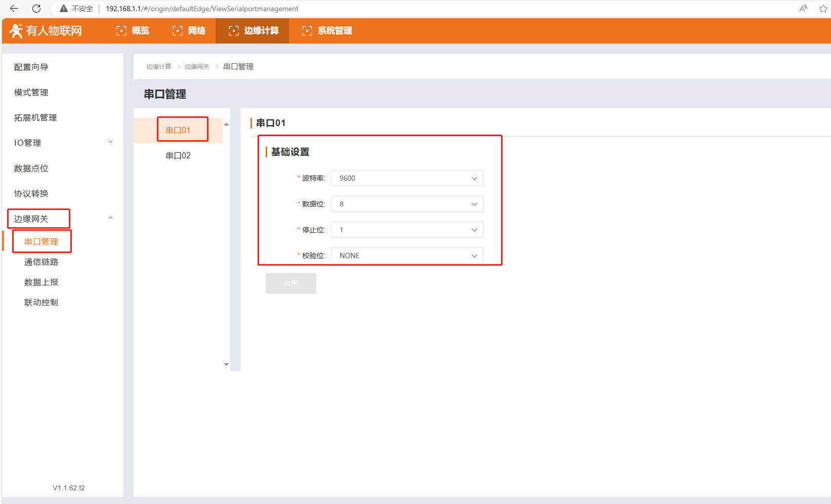
Task: Open the 停止位 dropdown
Action: (407, 230)
